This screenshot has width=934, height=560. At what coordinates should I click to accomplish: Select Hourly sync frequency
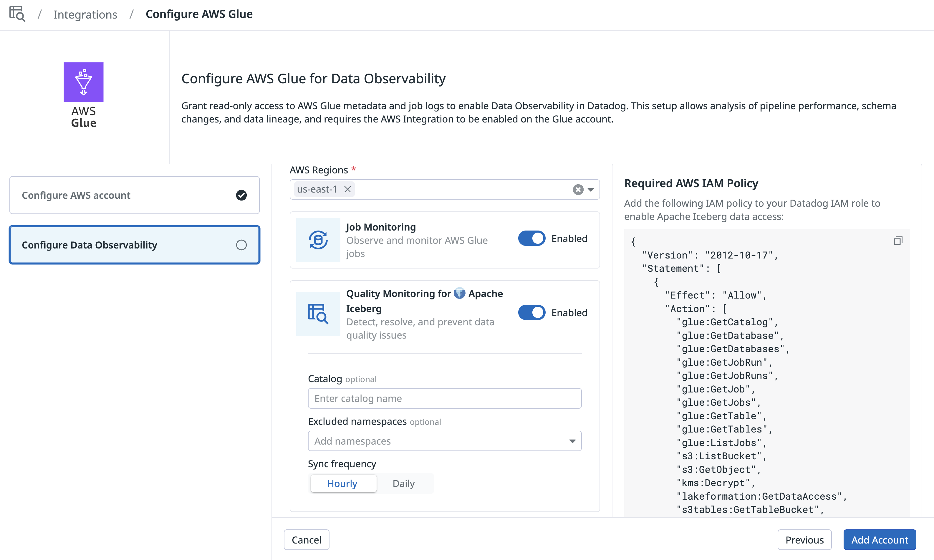tap(342, 483)
